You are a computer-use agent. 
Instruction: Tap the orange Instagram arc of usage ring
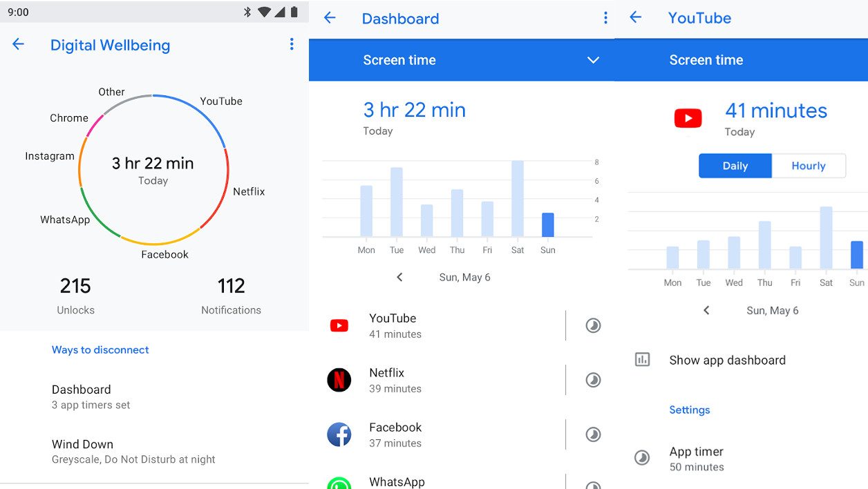click(80, 162)
